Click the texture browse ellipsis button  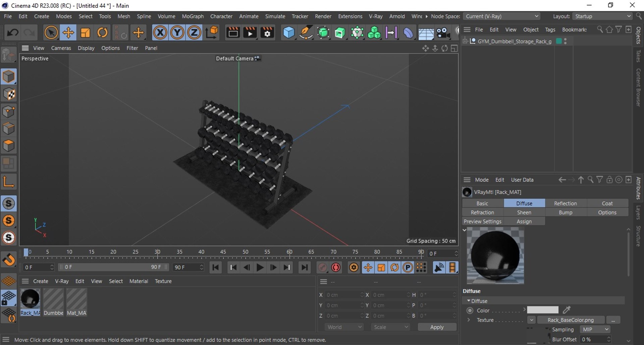(x=613, y=320)
